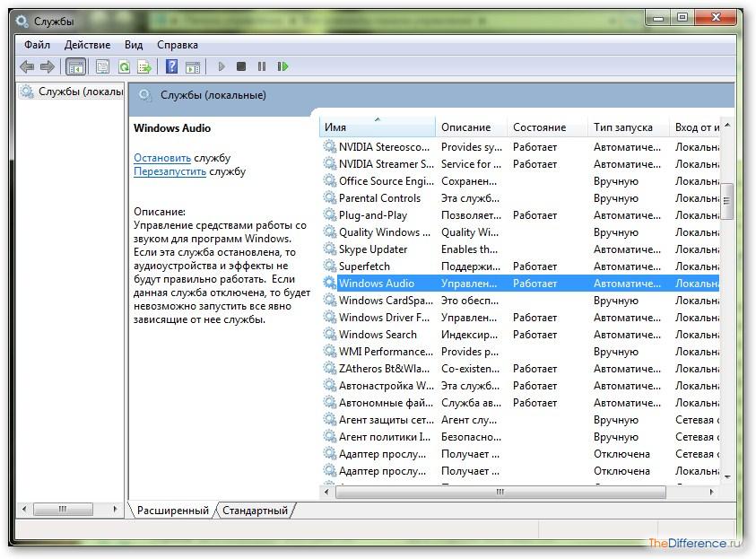This screenshot has height=559, width=756.
Task: Click the gear icon next to Superfetch
Action: [x=330, y=266]
